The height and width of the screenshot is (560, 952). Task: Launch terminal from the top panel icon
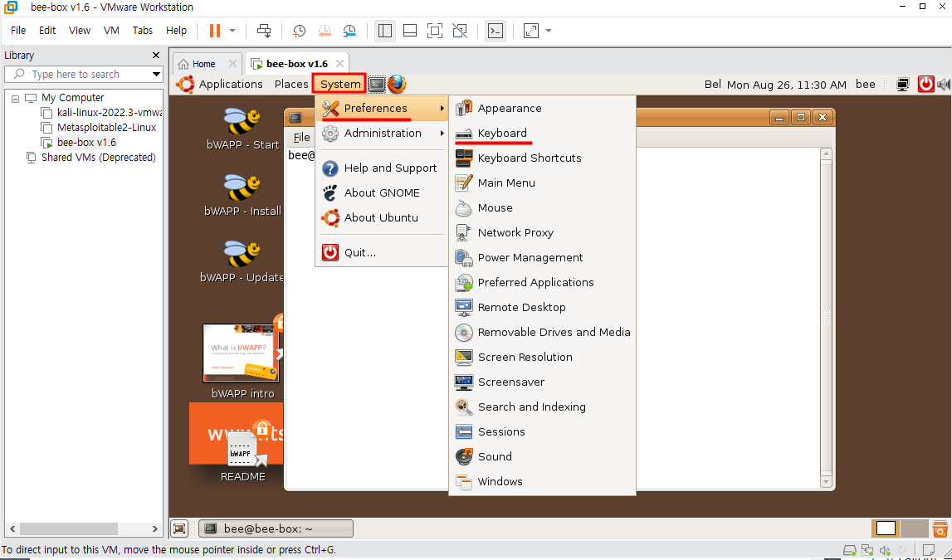(377, 85)
